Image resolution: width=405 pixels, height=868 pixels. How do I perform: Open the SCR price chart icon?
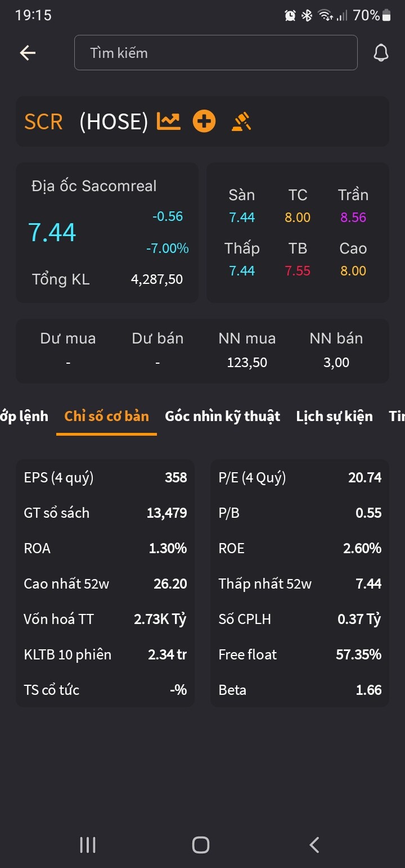168,121
